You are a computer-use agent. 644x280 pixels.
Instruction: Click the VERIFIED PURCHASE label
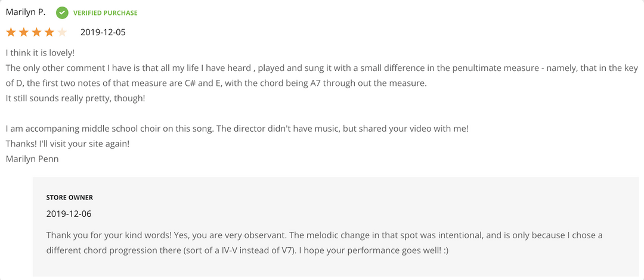point(105,13)
